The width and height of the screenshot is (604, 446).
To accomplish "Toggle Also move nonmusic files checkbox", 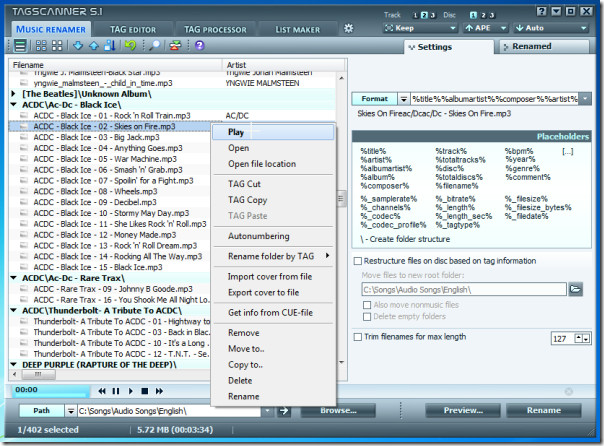I will tap(367, 305).
